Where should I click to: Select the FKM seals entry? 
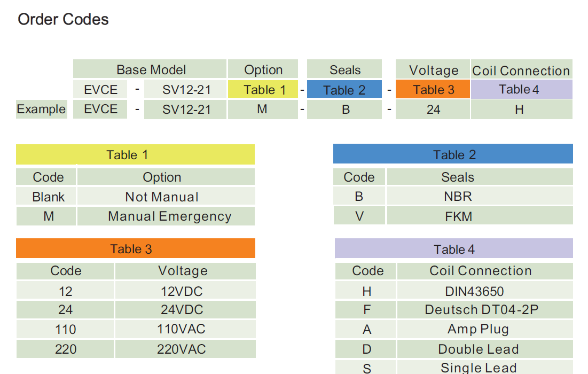coord(458,216)
